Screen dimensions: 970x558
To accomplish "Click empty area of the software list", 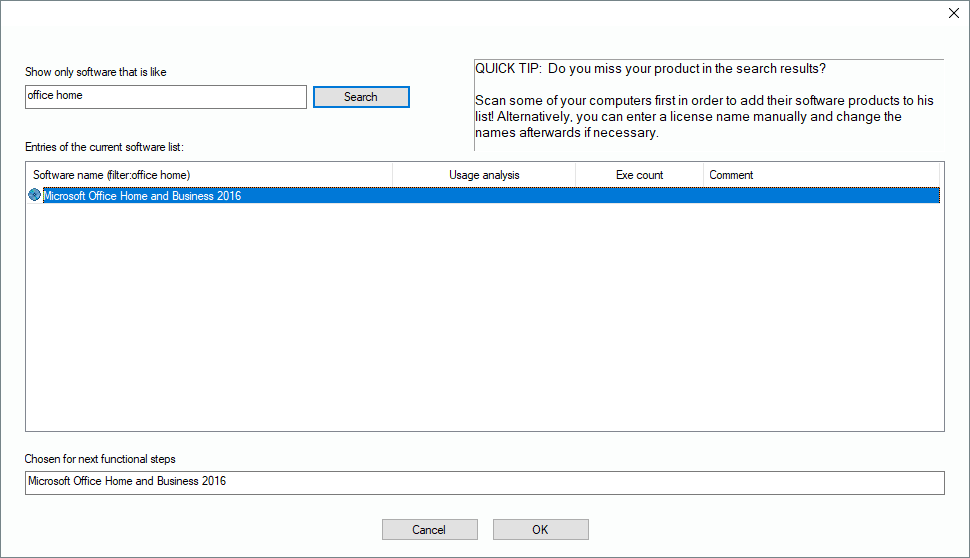I will tap(484, 320).
